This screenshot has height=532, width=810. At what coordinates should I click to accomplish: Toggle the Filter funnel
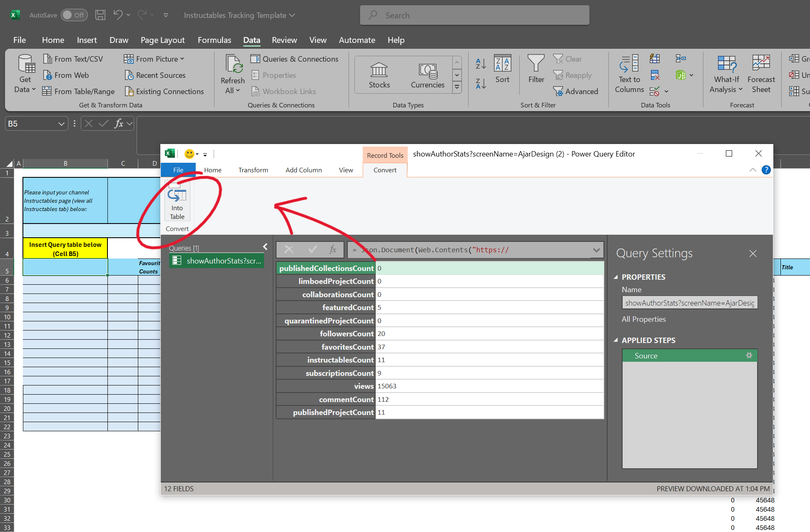click(536, 69)
